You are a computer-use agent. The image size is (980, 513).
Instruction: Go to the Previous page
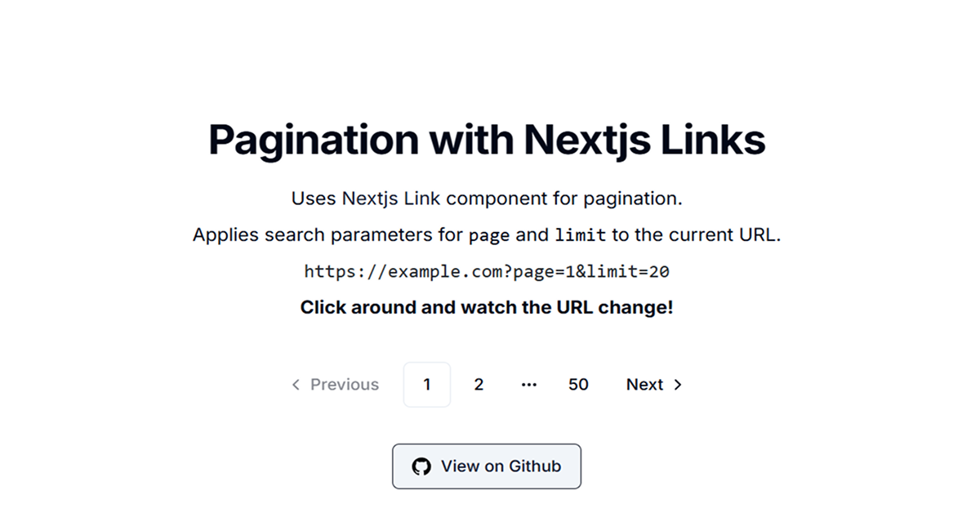[x=335, y=384]
